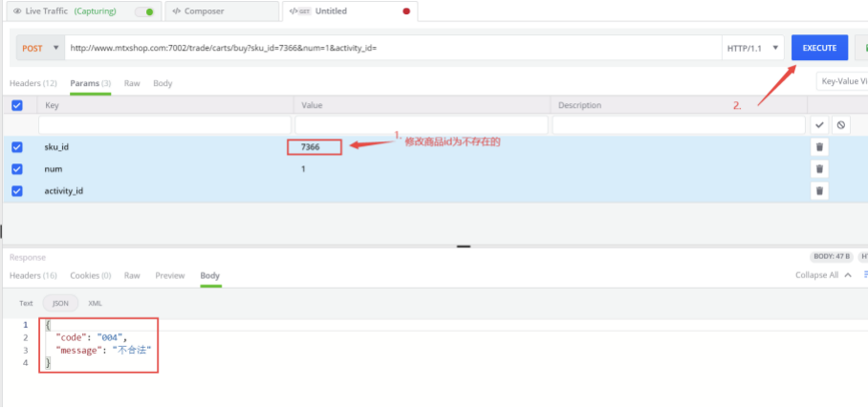
Task: Toggle the Capturing switch
Action: [x=144, y=11]
